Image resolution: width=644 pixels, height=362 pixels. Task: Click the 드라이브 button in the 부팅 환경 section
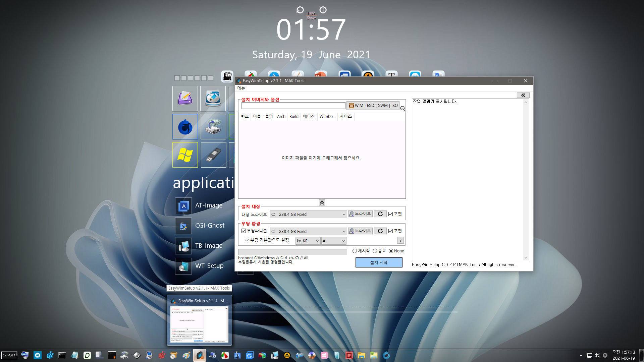[x=360, y=231]
